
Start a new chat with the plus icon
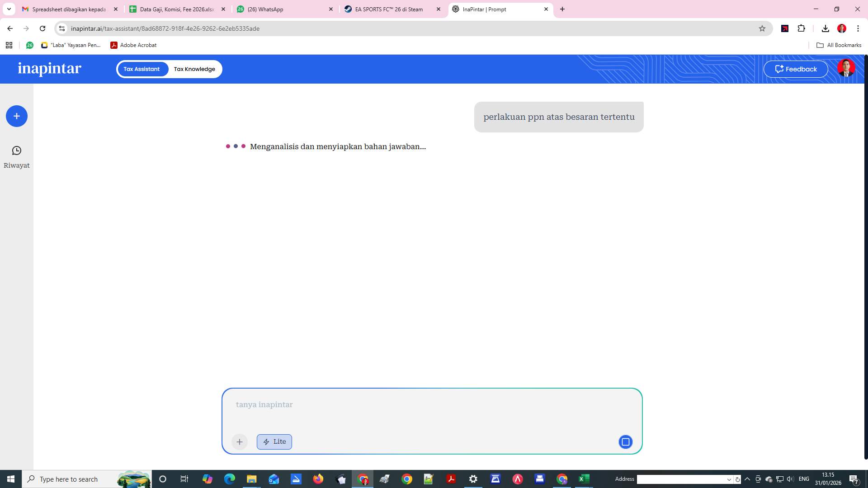point(17,116)
